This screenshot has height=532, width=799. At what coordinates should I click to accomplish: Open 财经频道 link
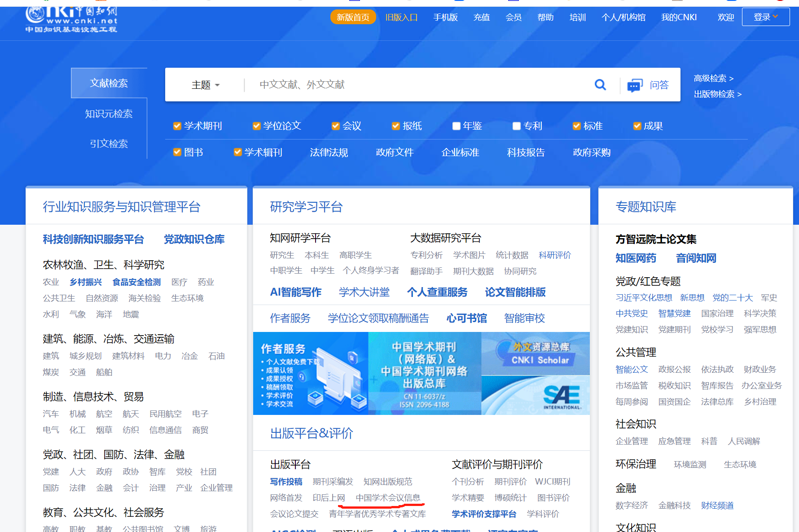tap(717, 506)
